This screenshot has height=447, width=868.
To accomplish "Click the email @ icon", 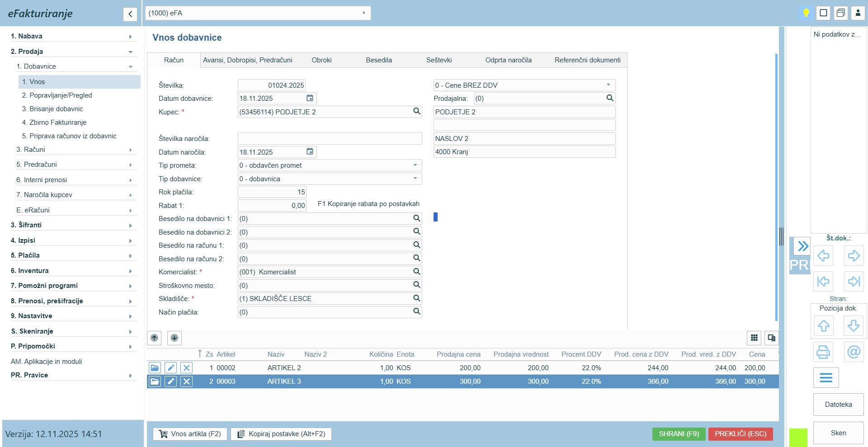I will [854, 352].
